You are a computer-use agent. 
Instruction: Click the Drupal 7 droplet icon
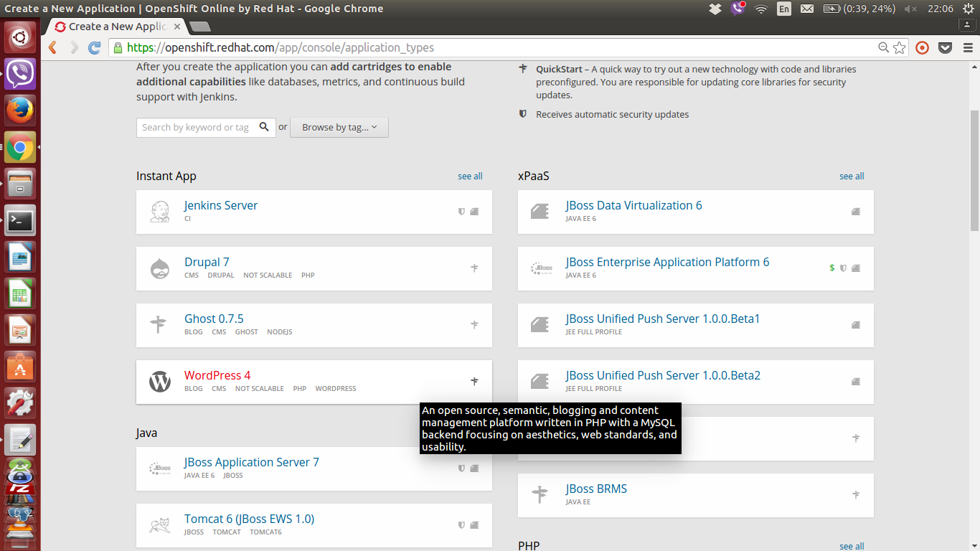(160, 268)
